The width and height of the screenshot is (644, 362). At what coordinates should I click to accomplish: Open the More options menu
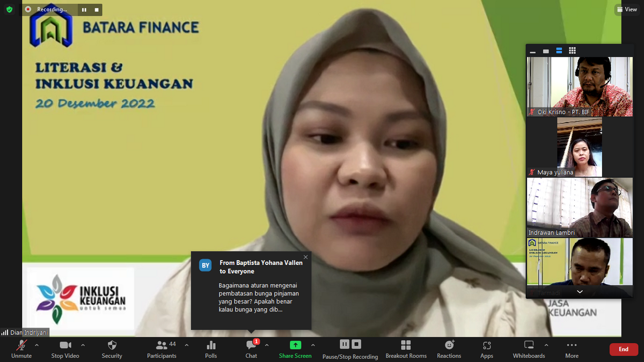(x=572, y=349)
